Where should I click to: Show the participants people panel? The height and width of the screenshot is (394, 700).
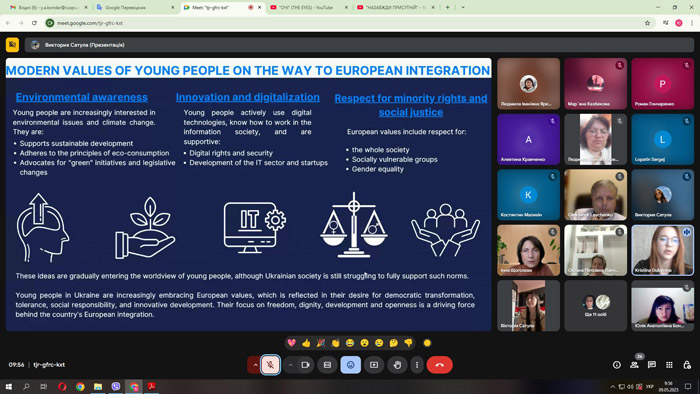(x=634, y=365)
